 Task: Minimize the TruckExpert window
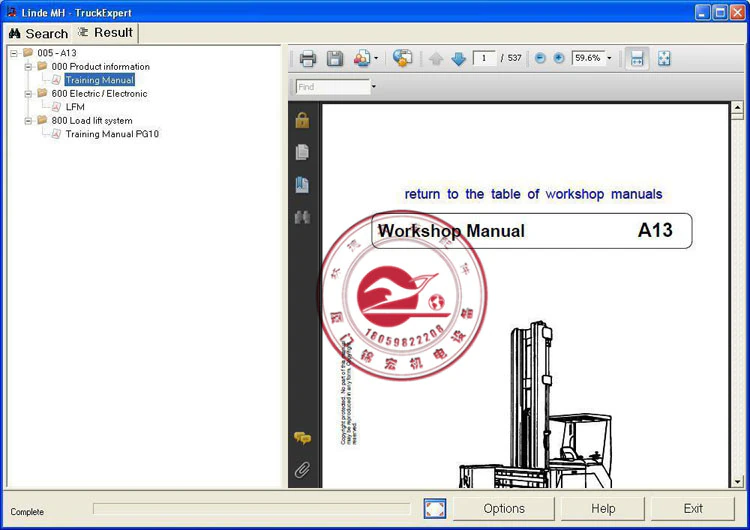coord(702,12)
